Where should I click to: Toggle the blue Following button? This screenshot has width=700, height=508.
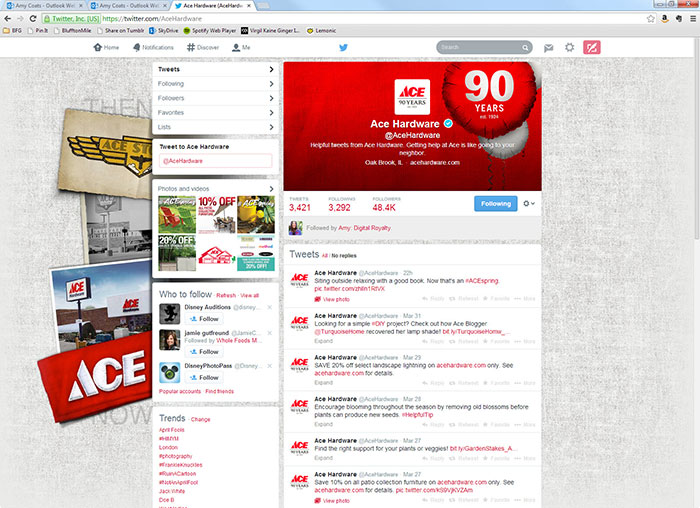click(496, 204)
